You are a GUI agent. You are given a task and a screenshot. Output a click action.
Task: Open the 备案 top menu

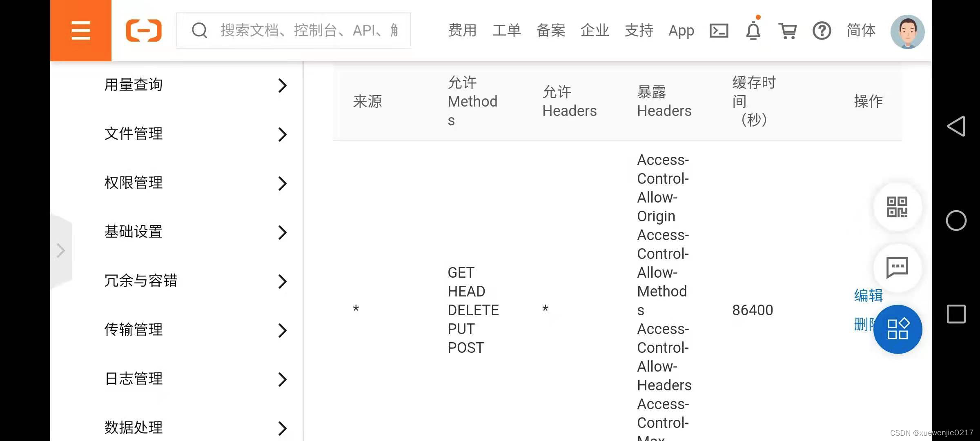coord(550,31)
